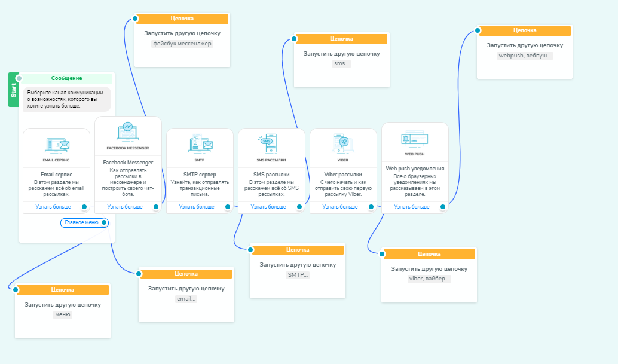Select the green Start tab
The width and height of the screenshot is (618, 364).
(x=13, y=90)
